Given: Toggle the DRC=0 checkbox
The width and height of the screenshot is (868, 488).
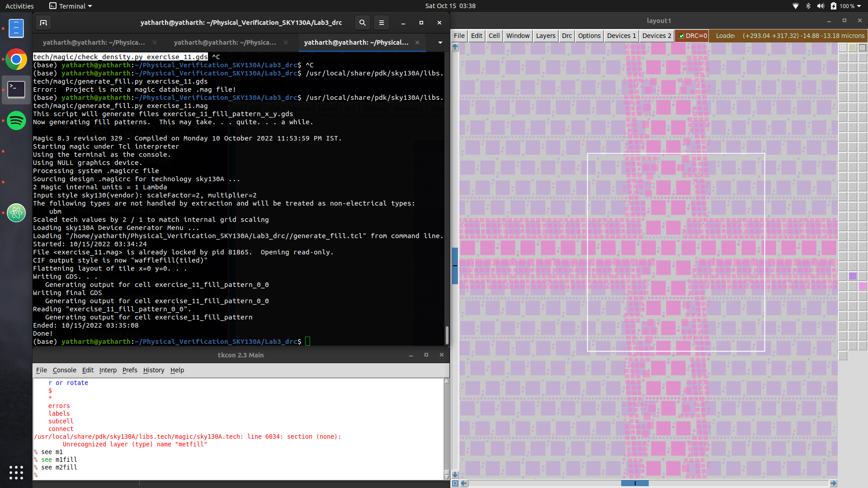Looking at the screenshot, I should click(x=682, y=36).
